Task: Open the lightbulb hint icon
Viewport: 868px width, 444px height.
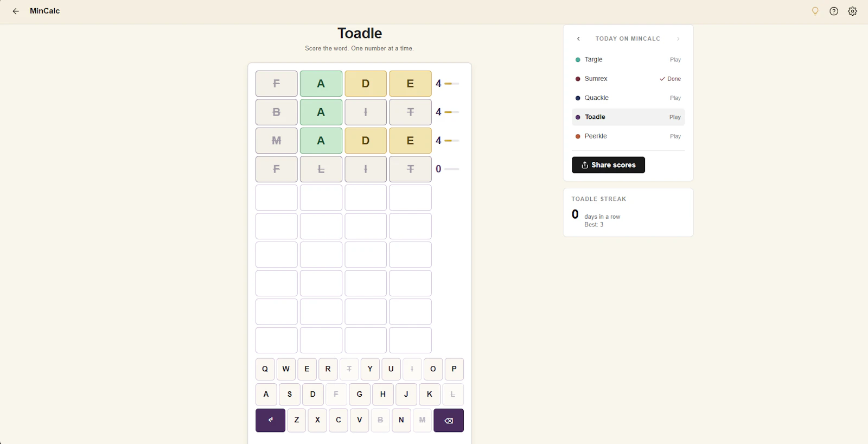Action: point(815,11)
